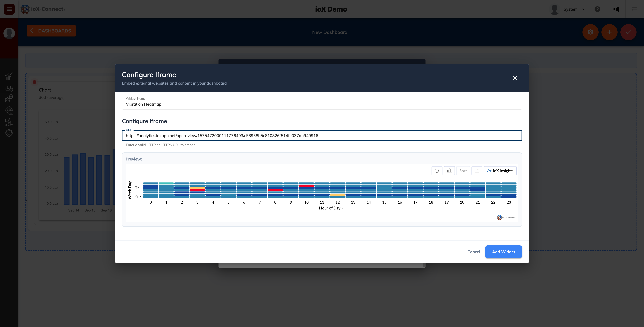Select the device configuration chip icon in sidebar
Image resolution: width=644 pixels, height=327 pixels.
[x=9, y=87]
